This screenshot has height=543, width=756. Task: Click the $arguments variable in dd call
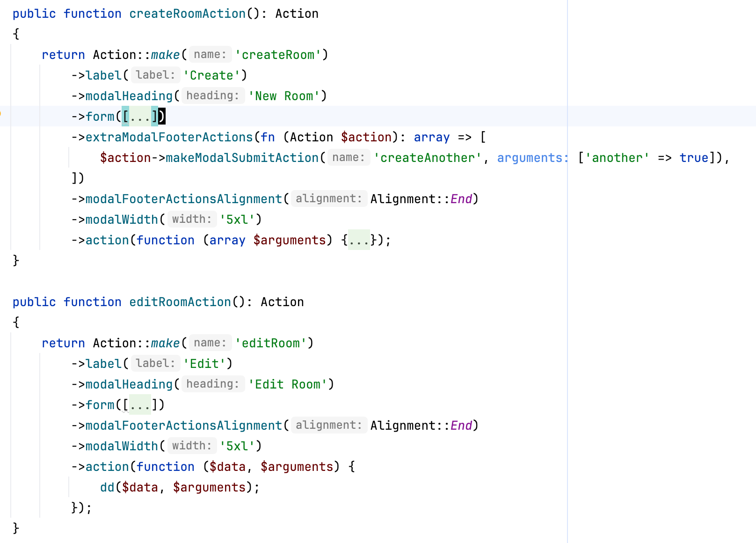click(x=209, y=487)
